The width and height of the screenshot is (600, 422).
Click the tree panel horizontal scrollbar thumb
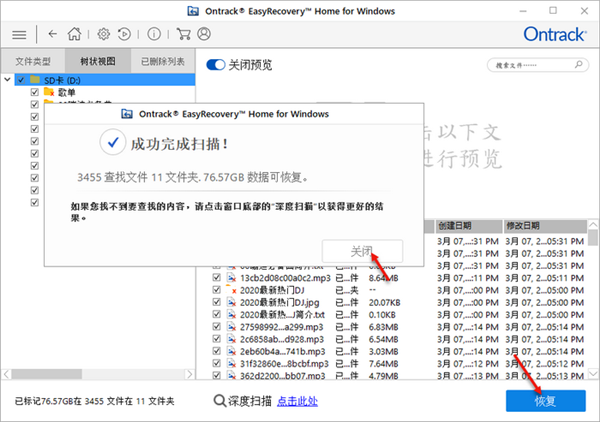[47, 374]
